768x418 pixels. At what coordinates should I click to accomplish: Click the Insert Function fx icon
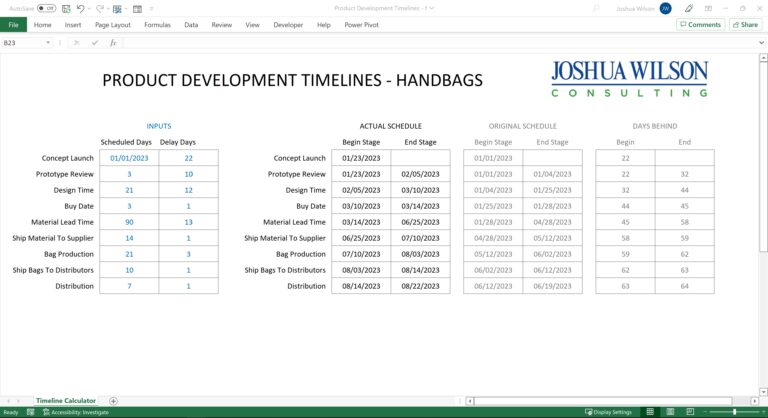[113, 43]
